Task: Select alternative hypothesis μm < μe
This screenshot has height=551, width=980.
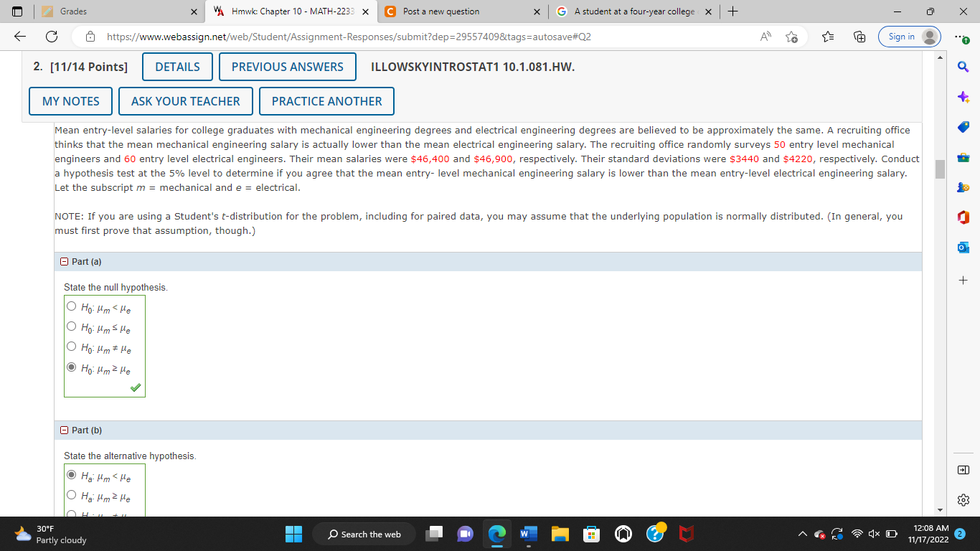Action: [72, 475]
